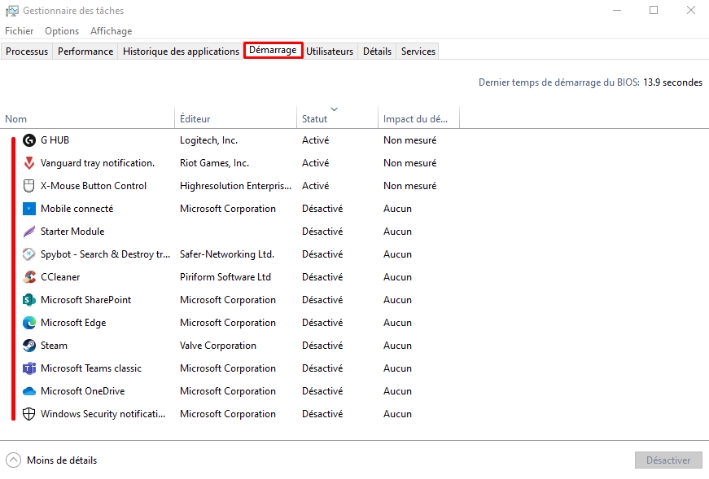Select the Vanguard tray notification icon
709x479 pixels.
[x=29, y=163]
